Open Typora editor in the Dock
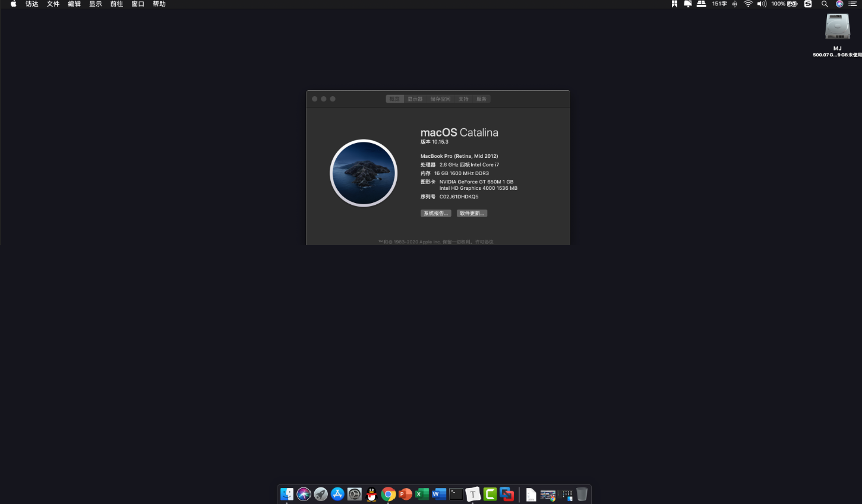Viewport: 862px width, 504px height. (x=473, y=494)
